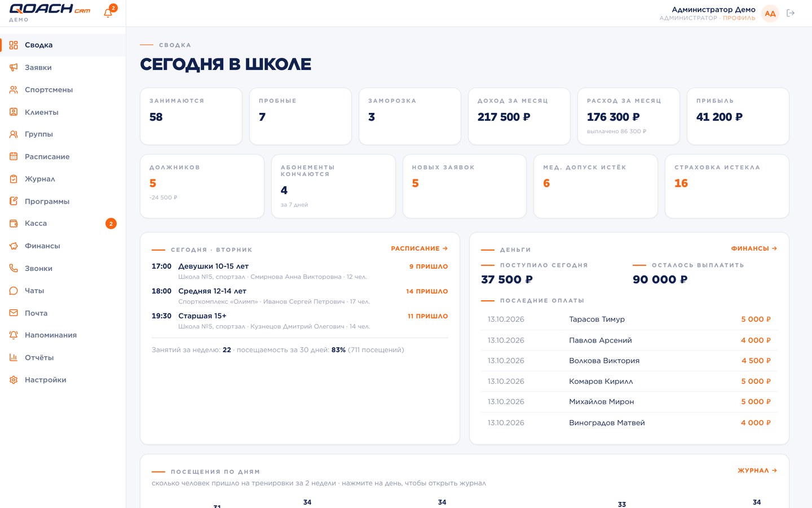
Task: Open Сводка in the sidebar
Action: point(63,45)
